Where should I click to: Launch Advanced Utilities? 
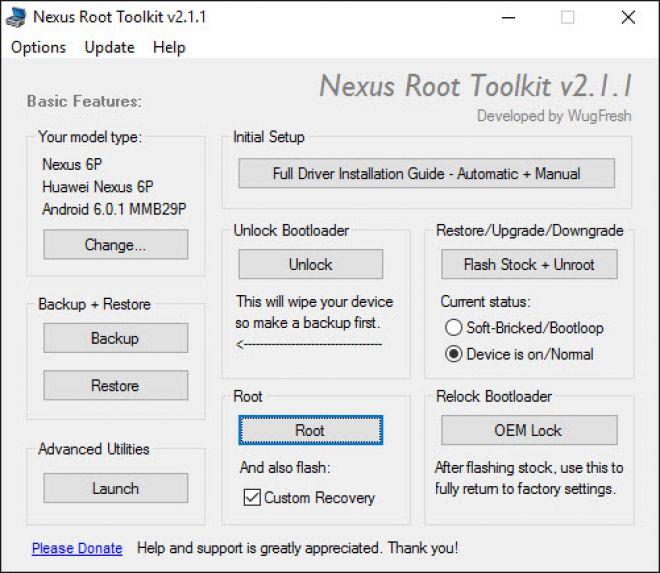(x=116, y=488)
